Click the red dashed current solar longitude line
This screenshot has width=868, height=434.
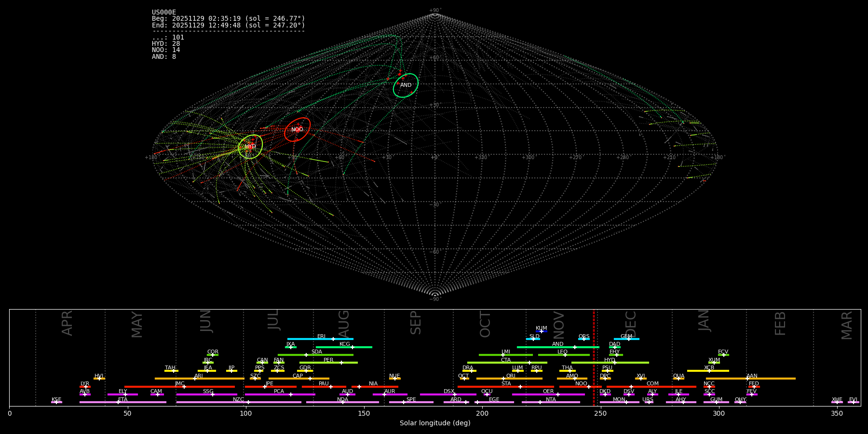[594, 357]
